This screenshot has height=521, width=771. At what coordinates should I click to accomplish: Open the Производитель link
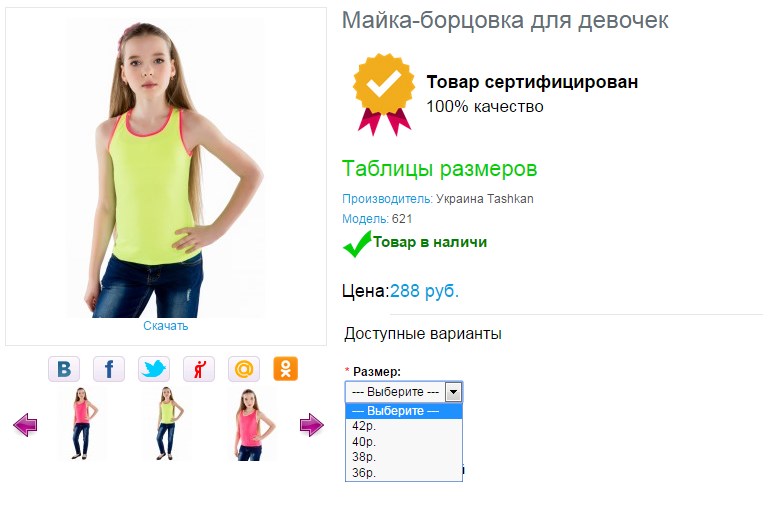(x=387, y=199)
